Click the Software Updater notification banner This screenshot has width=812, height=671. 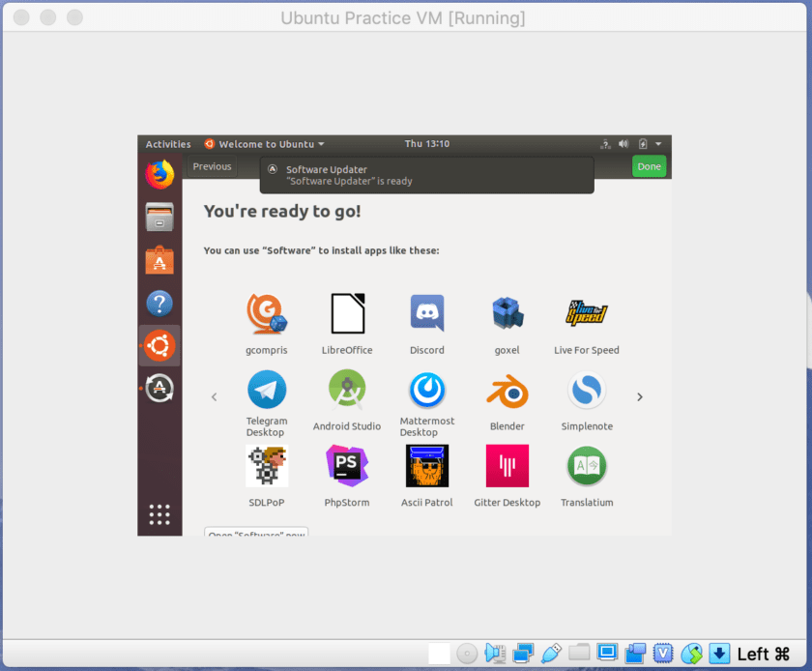[426, 175]
